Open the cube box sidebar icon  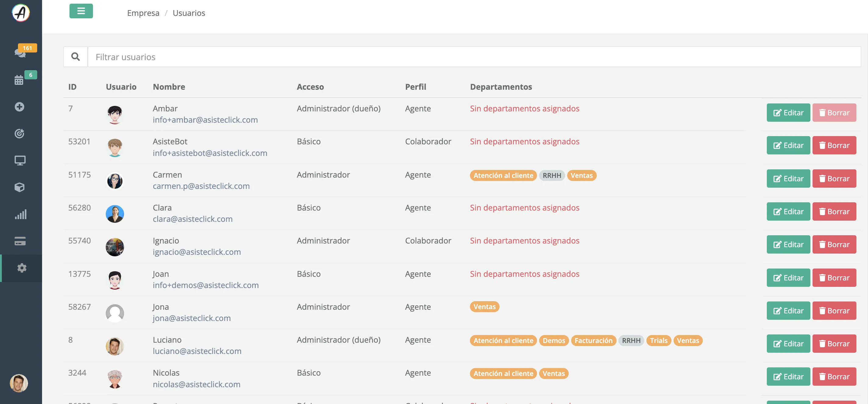[x=20, y=187]
